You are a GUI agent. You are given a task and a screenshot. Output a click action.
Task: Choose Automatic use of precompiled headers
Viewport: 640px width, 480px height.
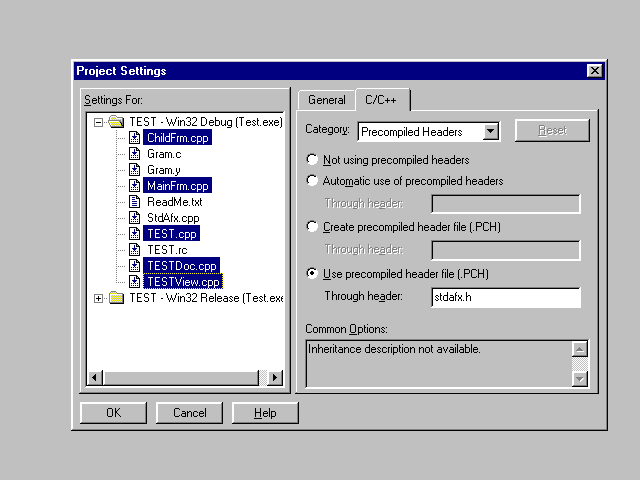point(313,181)
